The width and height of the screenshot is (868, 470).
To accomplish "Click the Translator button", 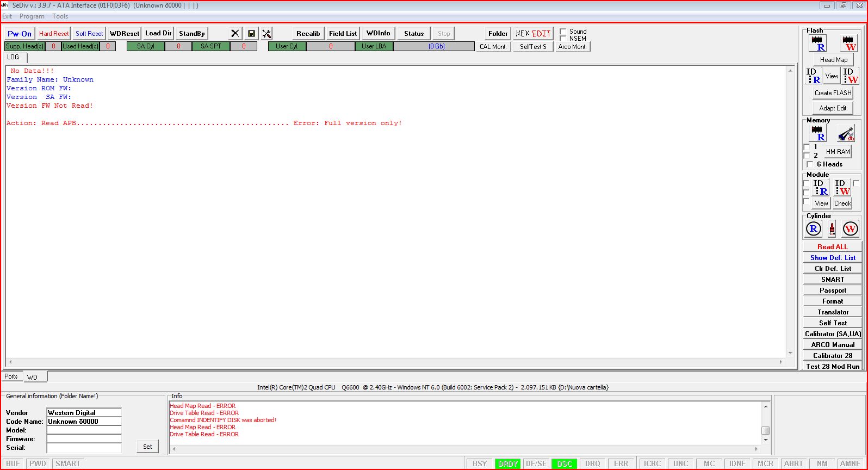I will tap(833, 312).
